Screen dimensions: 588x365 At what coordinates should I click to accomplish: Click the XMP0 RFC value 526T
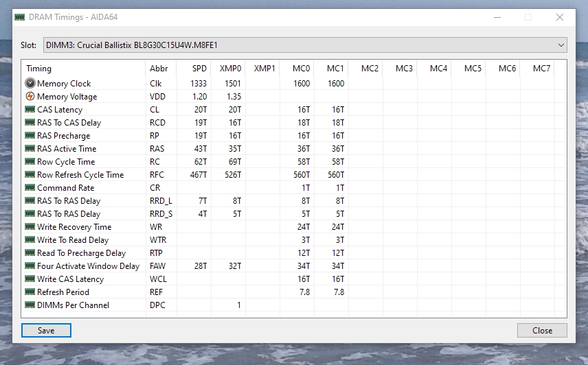click(x=233, y=175)
